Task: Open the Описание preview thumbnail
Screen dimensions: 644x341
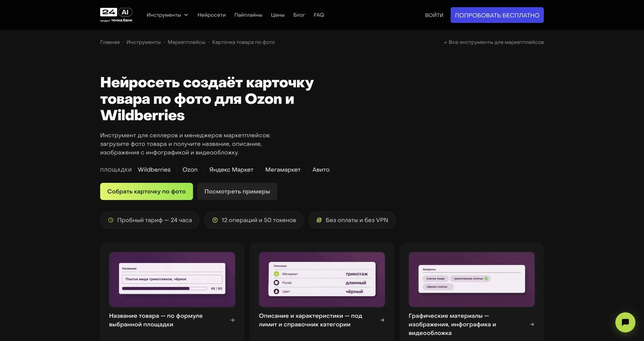Action: [322, 279]
